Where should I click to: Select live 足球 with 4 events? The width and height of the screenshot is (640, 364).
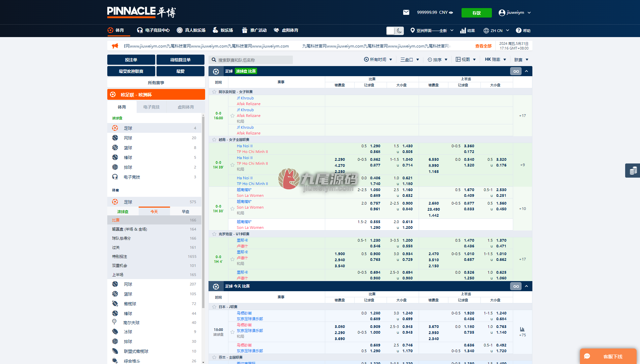(x=154, y=128)
